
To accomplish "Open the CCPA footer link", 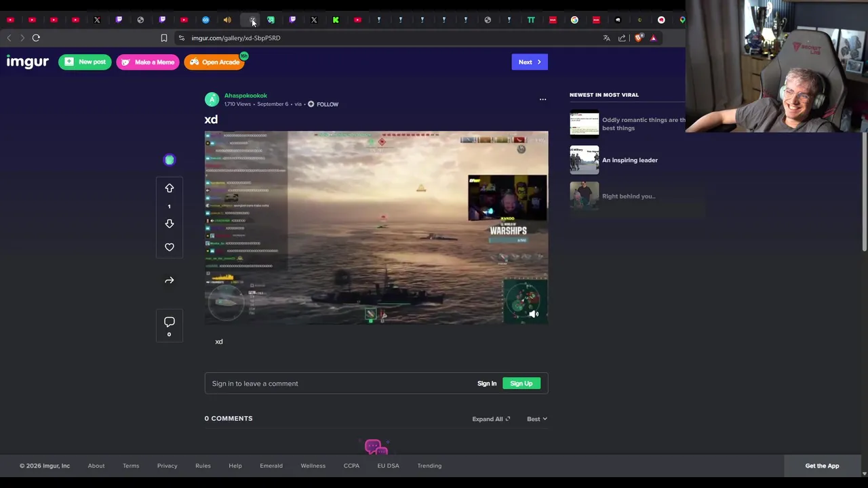I will point(351,466).
